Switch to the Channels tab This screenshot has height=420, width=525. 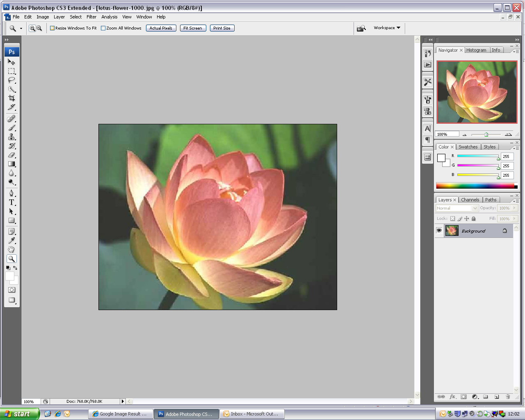[470, 200]
